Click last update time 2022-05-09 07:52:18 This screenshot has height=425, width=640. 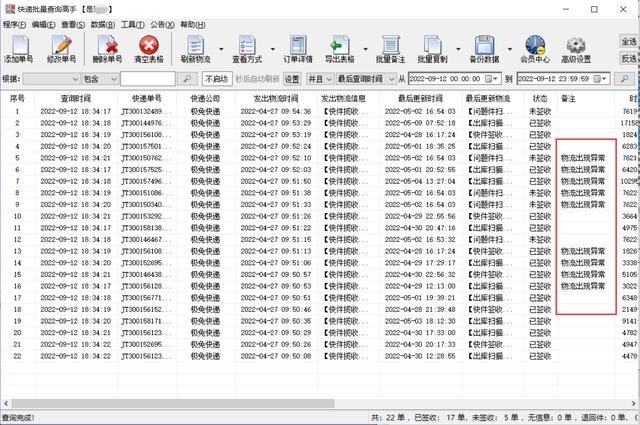pos(420,123)
